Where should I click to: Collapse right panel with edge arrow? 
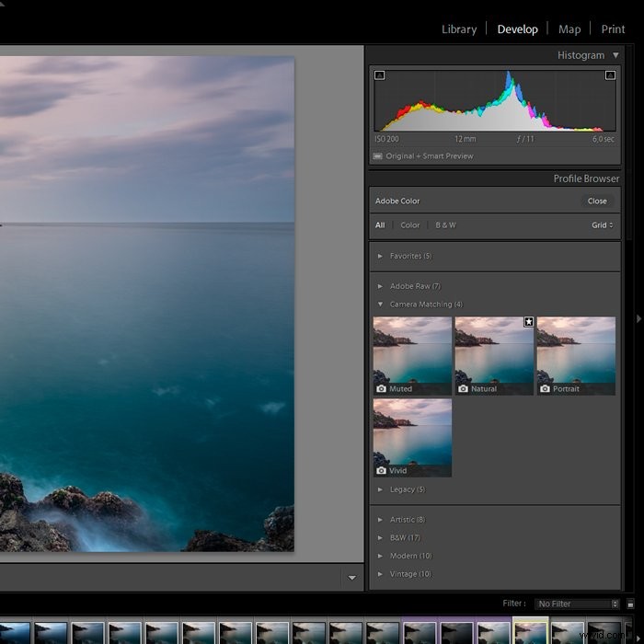pos(638,318)
